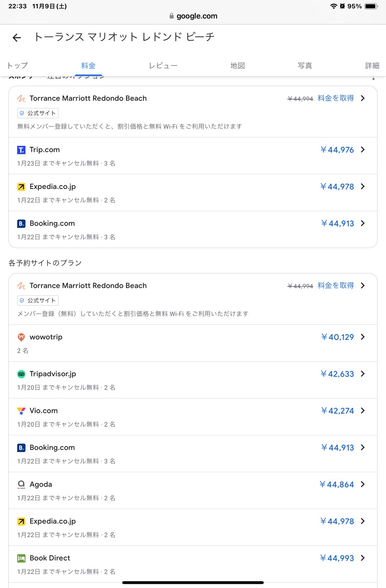Switch to the 地図 tab

(x=237, y=66)
